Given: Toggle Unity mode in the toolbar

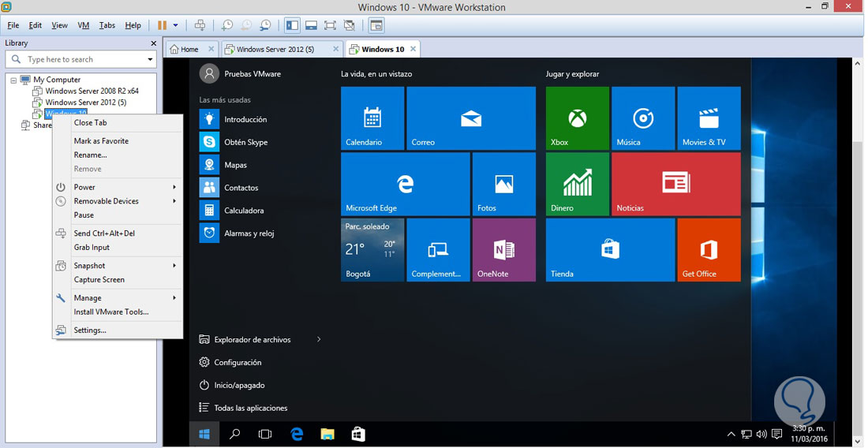Looking at the screenshot, I should click(x=350, y=25).
